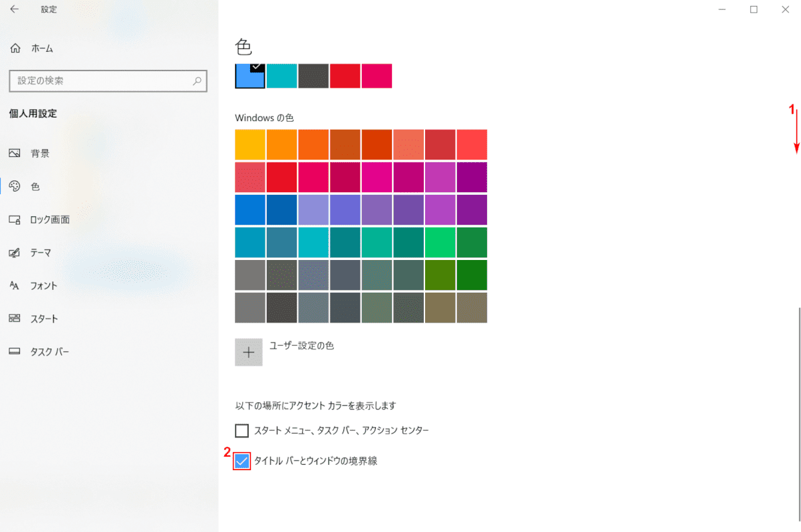Choose the coral red swatch ending row one
The width and height of the screenshot is (801, 532).
[472, 145]
